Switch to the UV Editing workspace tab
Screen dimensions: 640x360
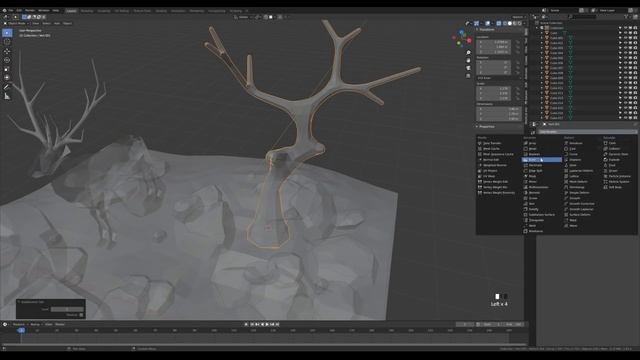pos(122,11)
